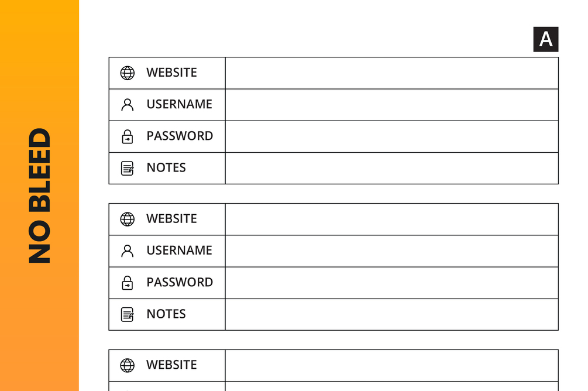Viewport: 588px width, 391px height.
Task: Click the first NOTES entry field
Action: [x=391, y=168]
